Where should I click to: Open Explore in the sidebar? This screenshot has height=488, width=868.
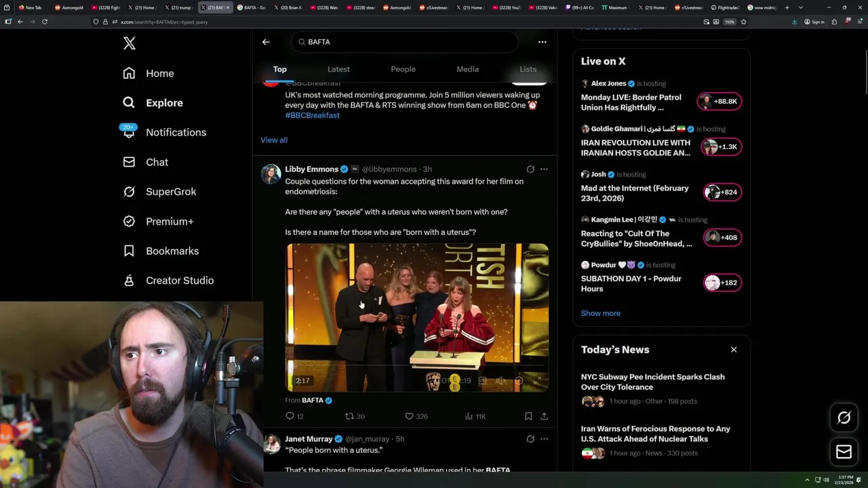click(153, 103)
